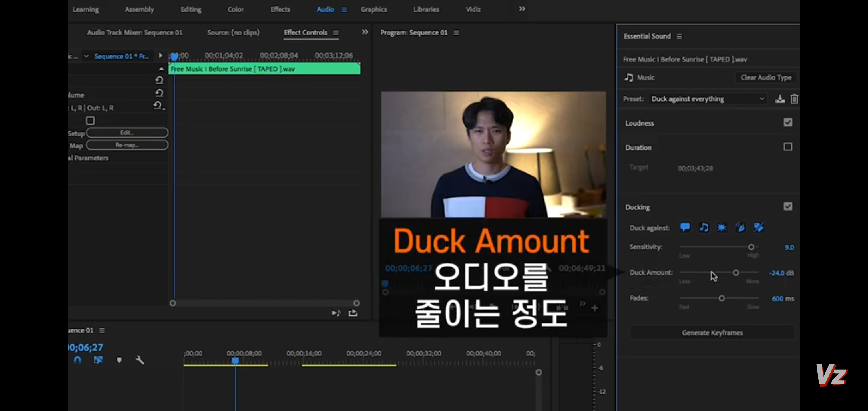Uncheck the Loudness checkbox
The width and height of the screenshot is (868, 411).
(788, 123)
